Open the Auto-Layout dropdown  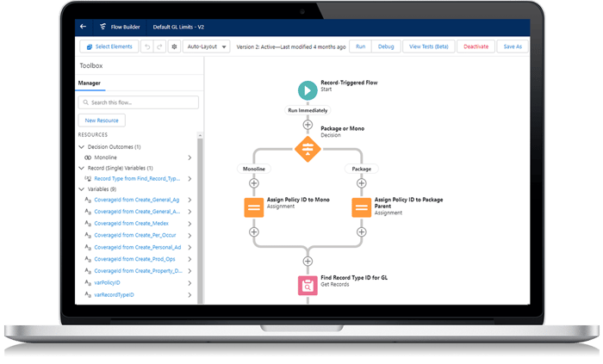pos(206,46)
